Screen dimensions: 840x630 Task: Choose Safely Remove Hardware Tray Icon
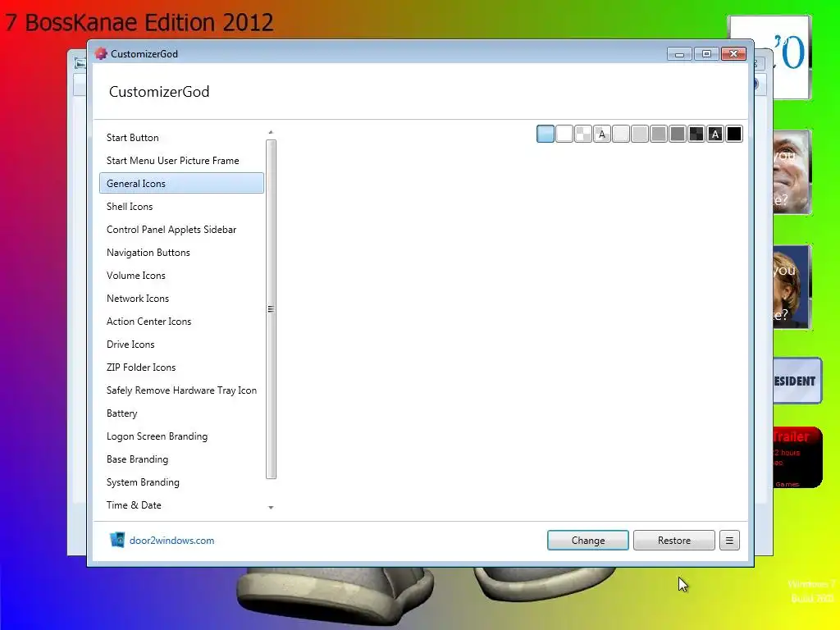(x=181, y=390)
